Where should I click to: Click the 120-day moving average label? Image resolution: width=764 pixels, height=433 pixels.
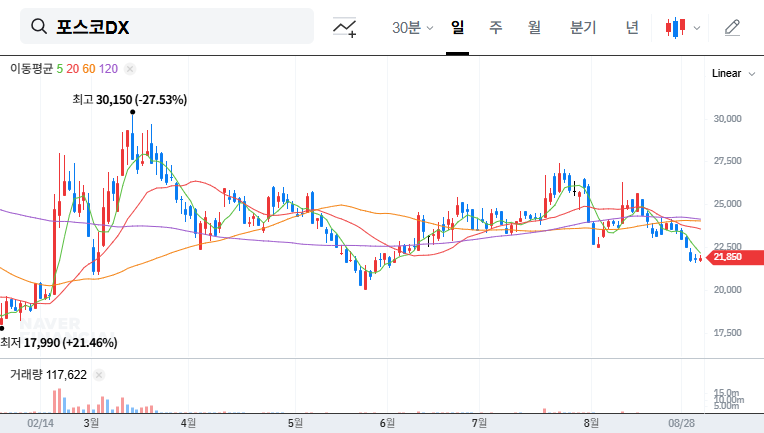(x=108, y=69)
